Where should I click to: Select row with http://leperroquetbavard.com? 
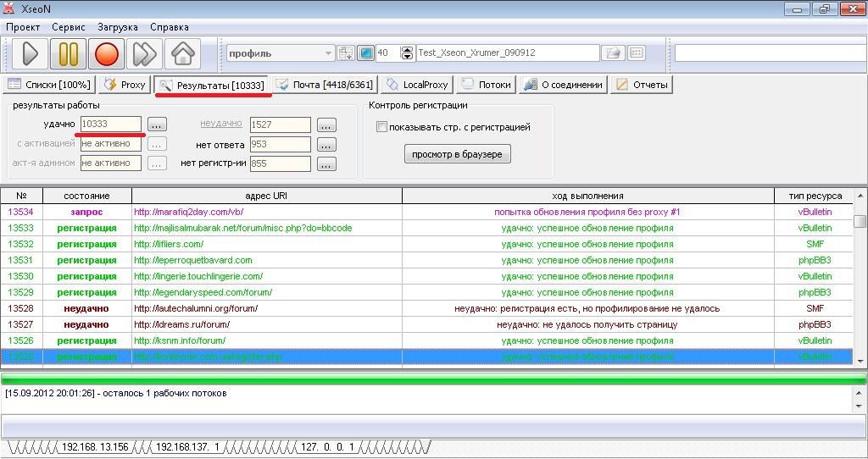tap(427, 260)
